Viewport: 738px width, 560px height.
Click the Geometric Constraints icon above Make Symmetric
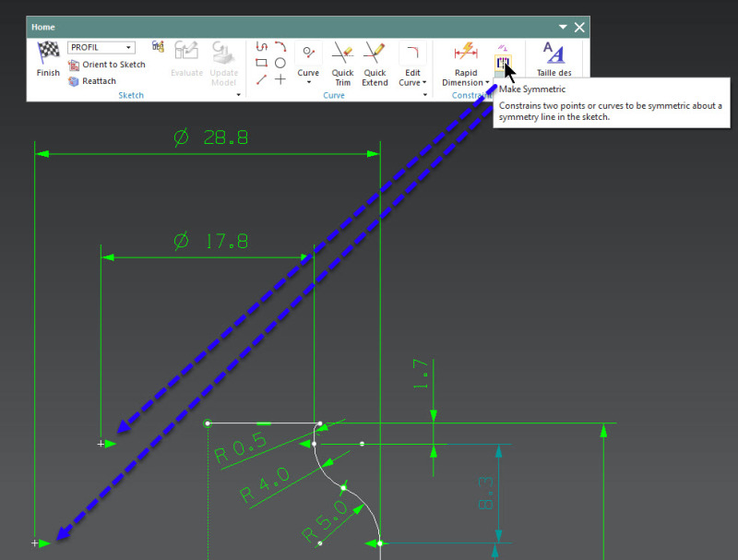(503, 48)
